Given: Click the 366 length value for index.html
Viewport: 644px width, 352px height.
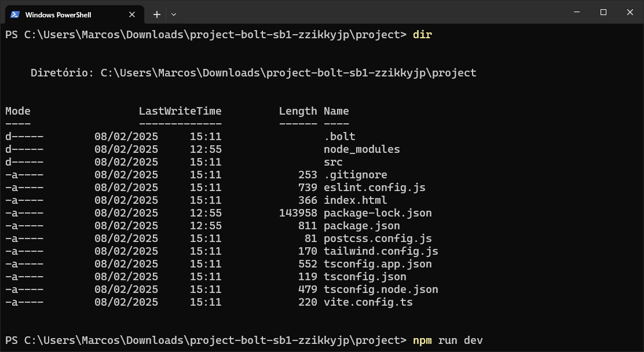Looking at the screenshot, I should tap(307, 200).
